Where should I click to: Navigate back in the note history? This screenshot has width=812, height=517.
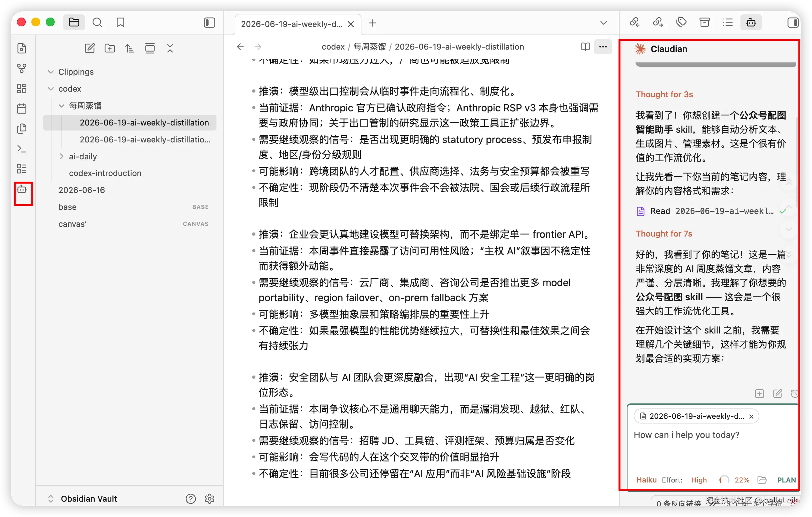(240, 46)
